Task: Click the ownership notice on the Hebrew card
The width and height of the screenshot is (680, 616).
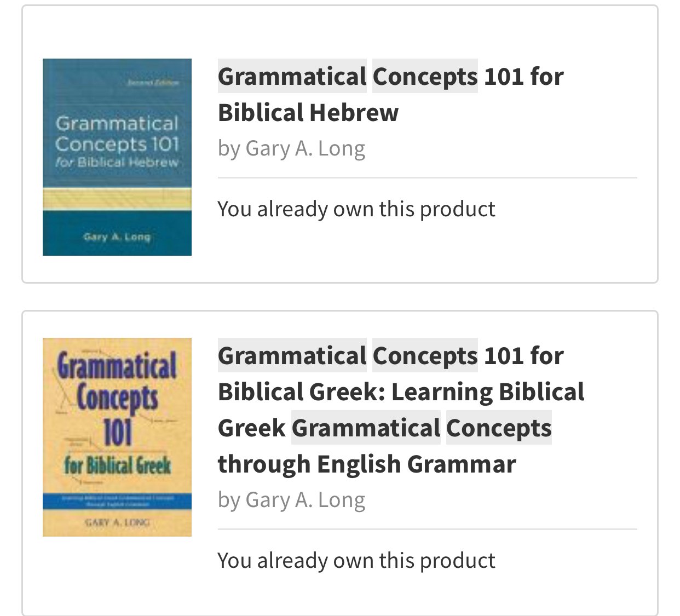Action: (356, 209)
